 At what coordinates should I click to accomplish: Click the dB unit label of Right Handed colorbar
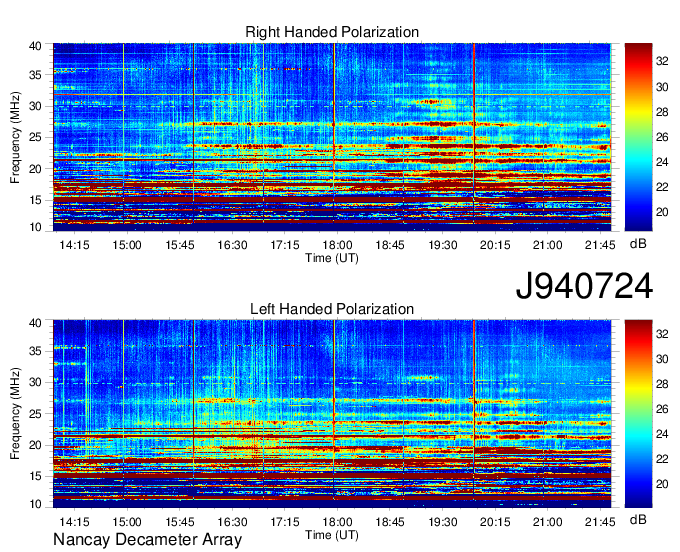pyautogui.click(x=638, y=244)
